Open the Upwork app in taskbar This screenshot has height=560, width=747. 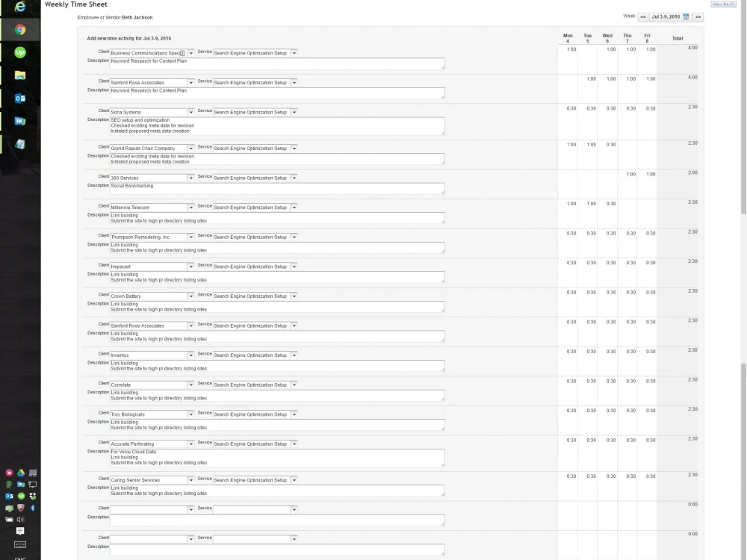click(x=20, y=52)
